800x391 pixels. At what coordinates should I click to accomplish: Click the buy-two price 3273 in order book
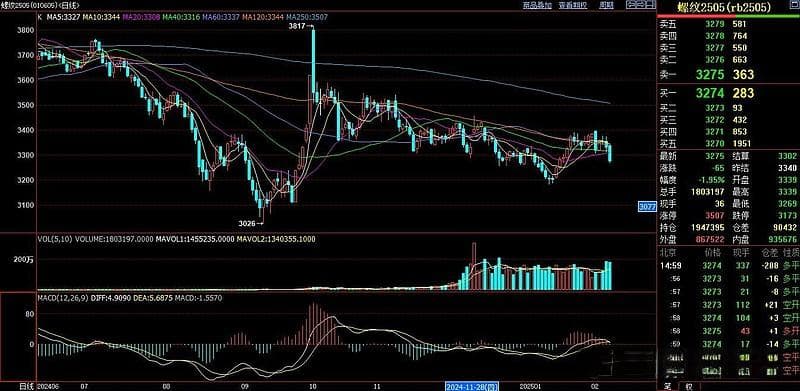pyautogui.click(x=715, y=108)
